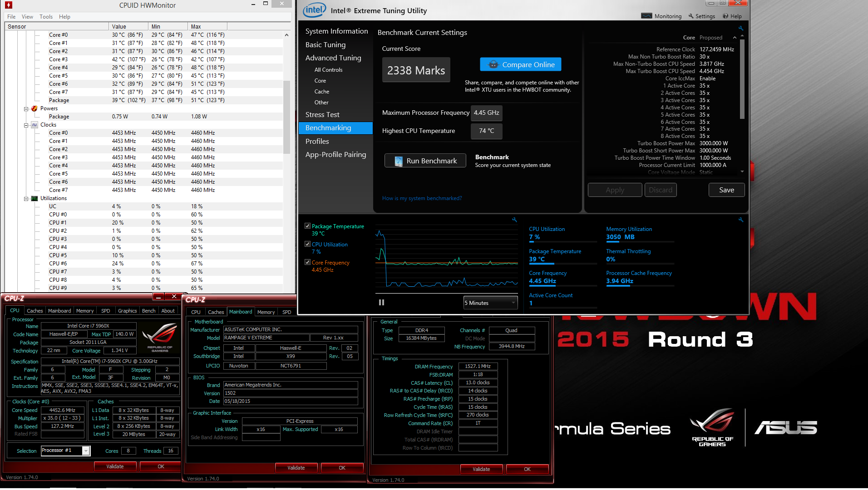Collapse the Utilizations tree node

pyautogui.click(x=26, y=199)
